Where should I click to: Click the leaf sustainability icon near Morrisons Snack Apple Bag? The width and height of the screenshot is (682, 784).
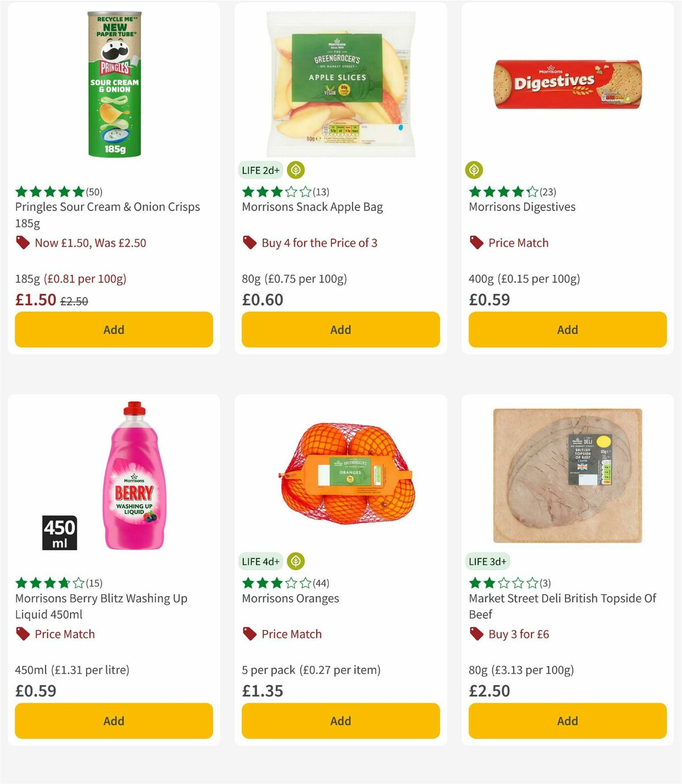click(x=296, y=169)
